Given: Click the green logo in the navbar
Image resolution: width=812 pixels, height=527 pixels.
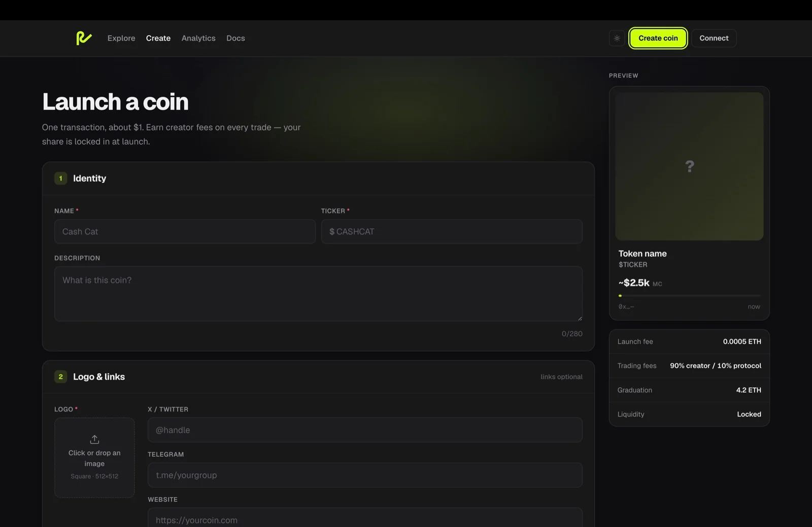Looking at the screenshot, I should [84, 38].
